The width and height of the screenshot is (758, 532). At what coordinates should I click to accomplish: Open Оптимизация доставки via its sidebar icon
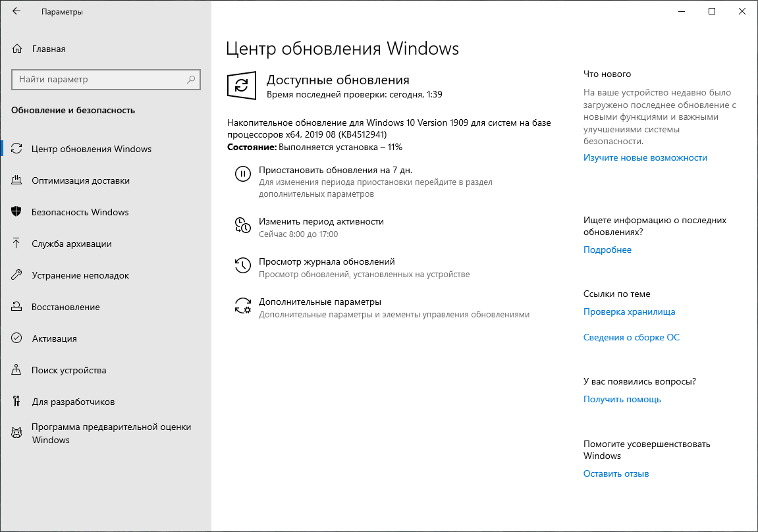pyautogui.click(x=15, y=180)
